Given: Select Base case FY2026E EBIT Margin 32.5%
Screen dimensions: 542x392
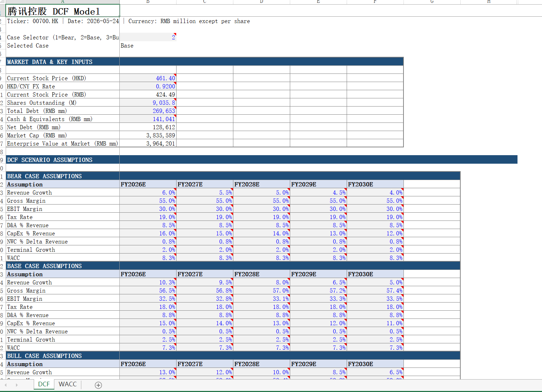Looking at the screenshot, I should click(x=148, y=299).
